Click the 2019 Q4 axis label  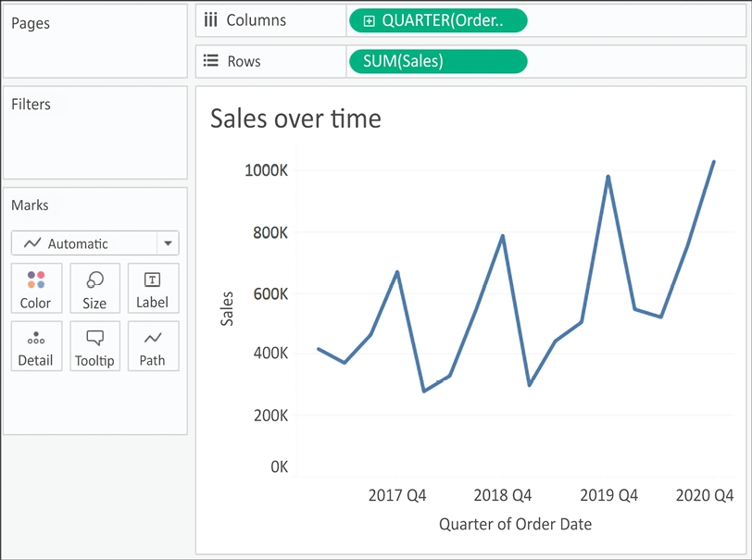pos(608,495)
